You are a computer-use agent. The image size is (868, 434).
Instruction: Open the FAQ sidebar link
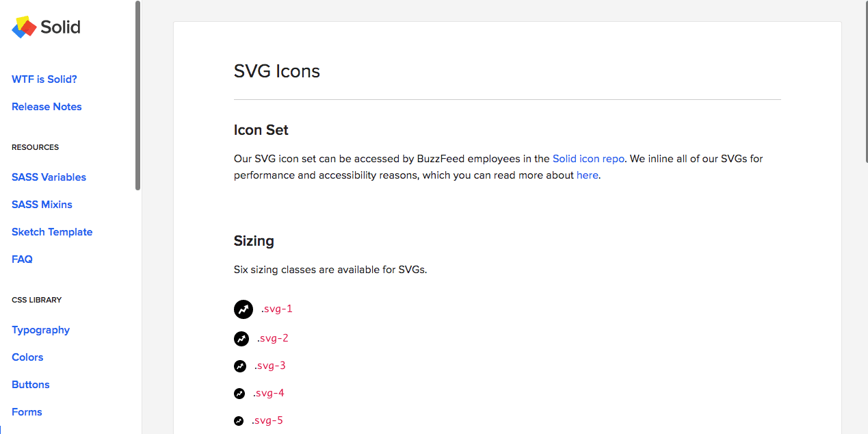[x=22, y=259]
